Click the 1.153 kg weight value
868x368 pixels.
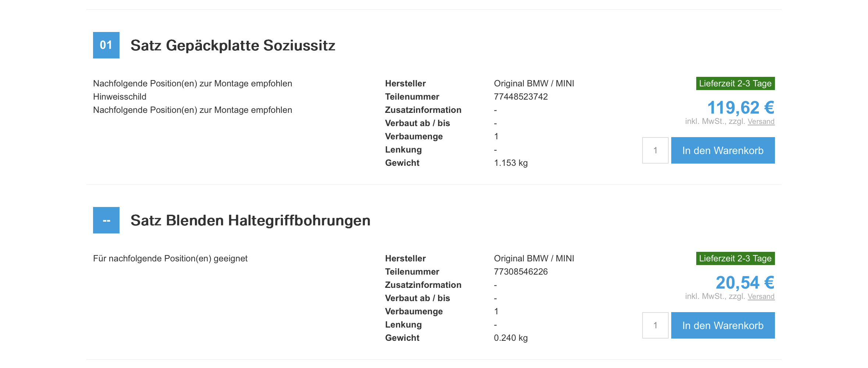pos(511,163)
